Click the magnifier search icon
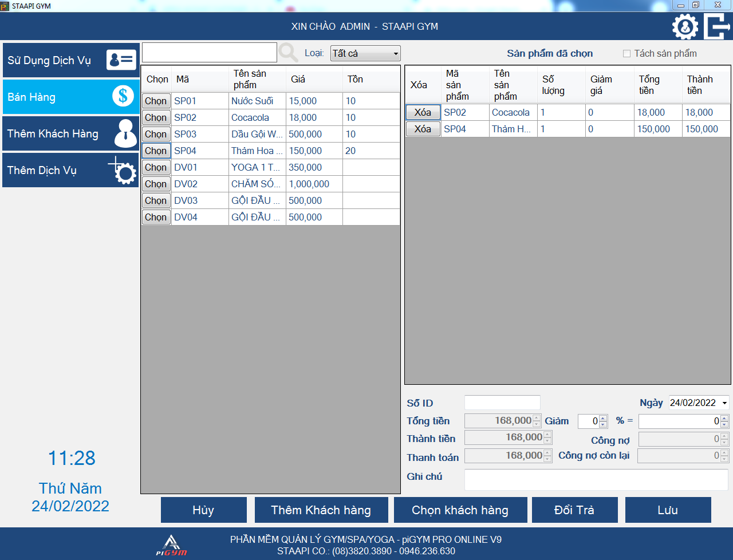733x560 pixels. [x=288, y=53]
